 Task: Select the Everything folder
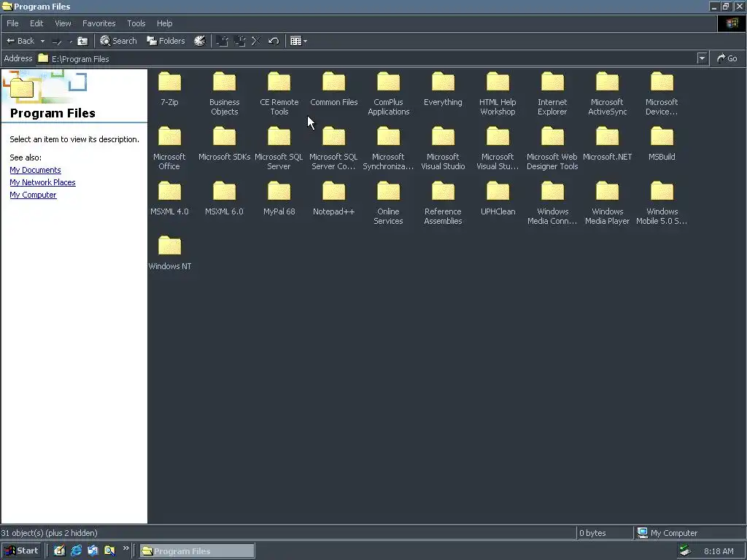443,90
